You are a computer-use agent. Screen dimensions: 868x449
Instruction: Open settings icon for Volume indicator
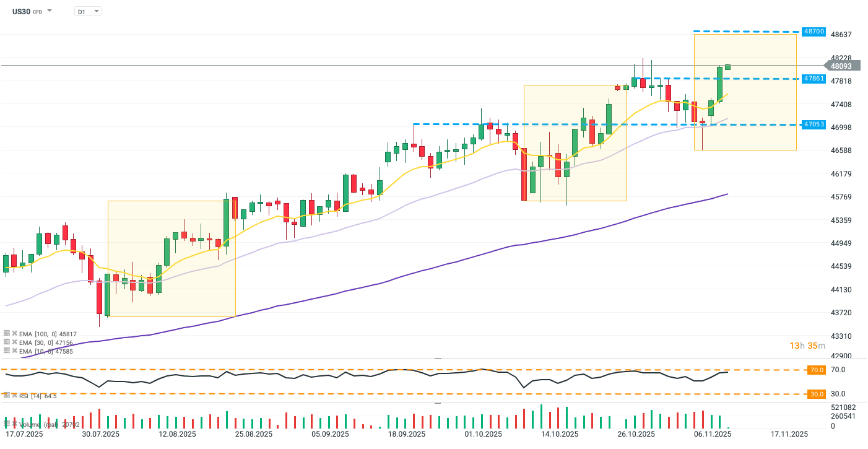click(7, 424)
